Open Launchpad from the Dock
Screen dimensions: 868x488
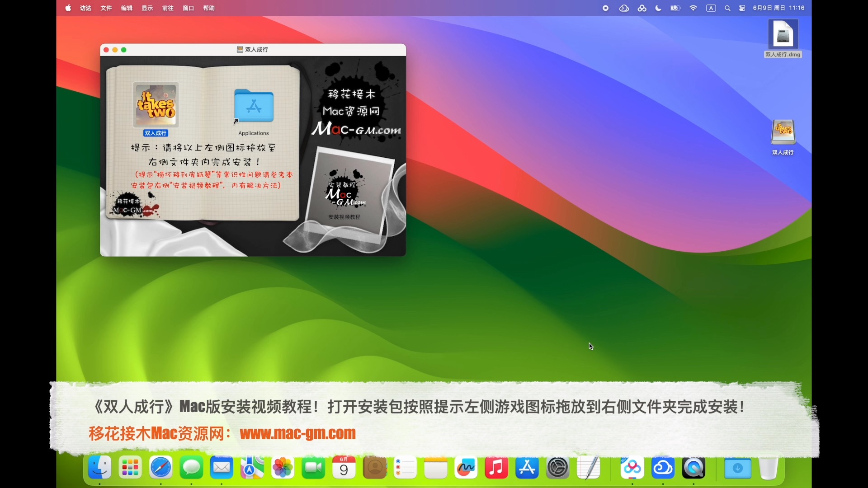coord(130,467)
